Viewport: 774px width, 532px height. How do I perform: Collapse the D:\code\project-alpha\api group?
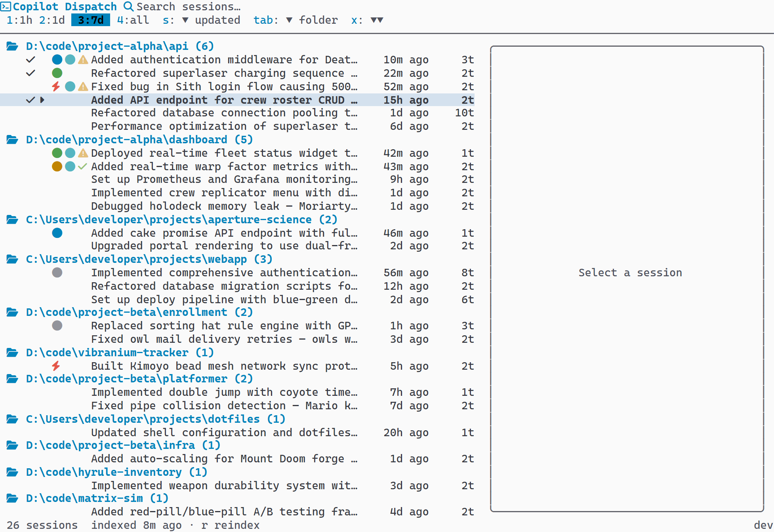(120, 46)
